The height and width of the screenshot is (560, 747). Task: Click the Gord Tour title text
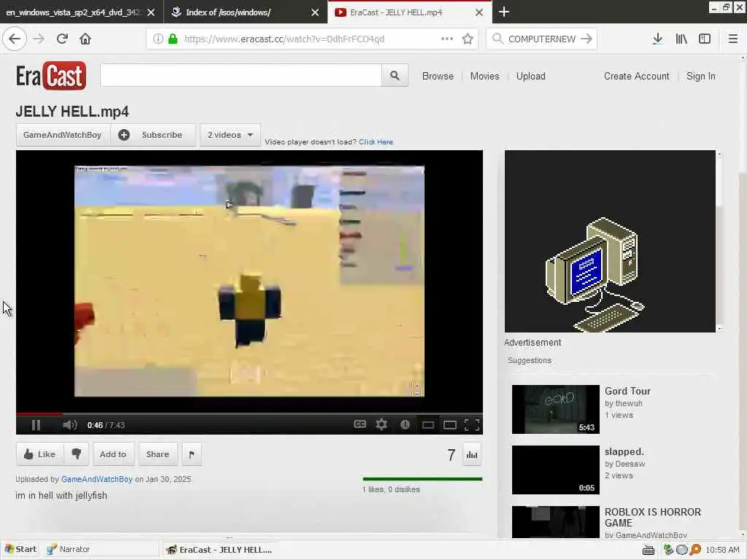(627, 391)
